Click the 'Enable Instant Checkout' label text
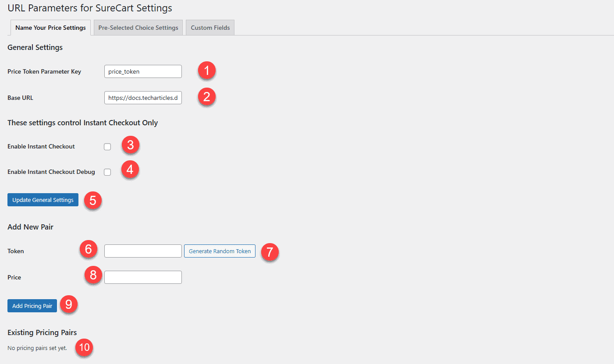The image size is (614, 364). pyautogui.click(x=41, y=146)
